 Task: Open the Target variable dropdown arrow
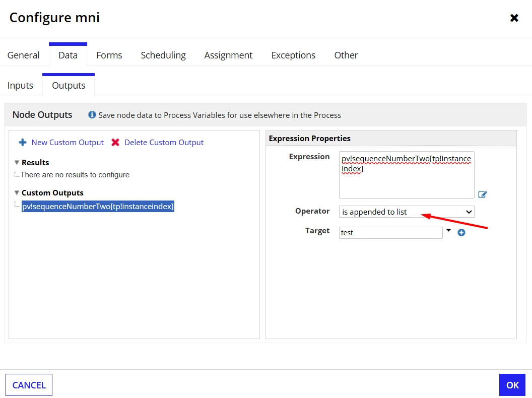coord(448,230)
